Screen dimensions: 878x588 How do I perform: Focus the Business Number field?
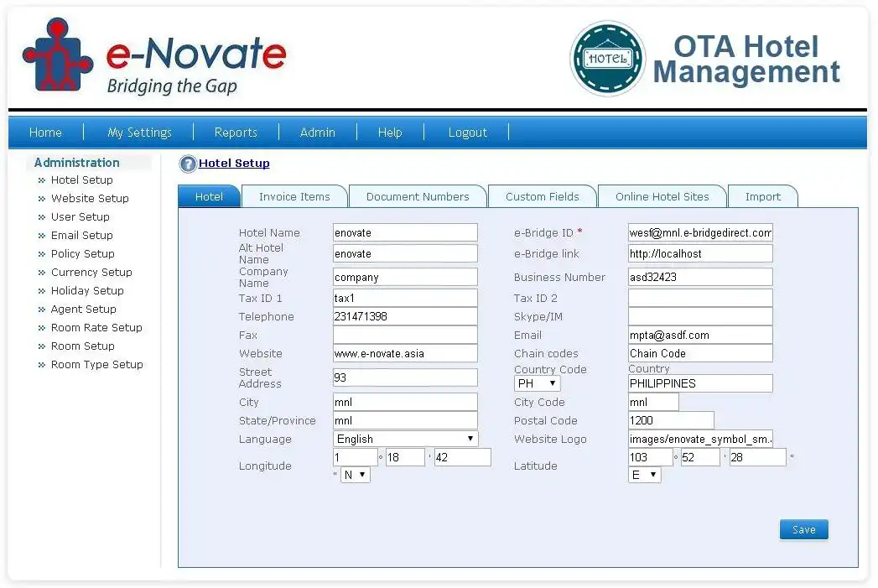point(700,277)
